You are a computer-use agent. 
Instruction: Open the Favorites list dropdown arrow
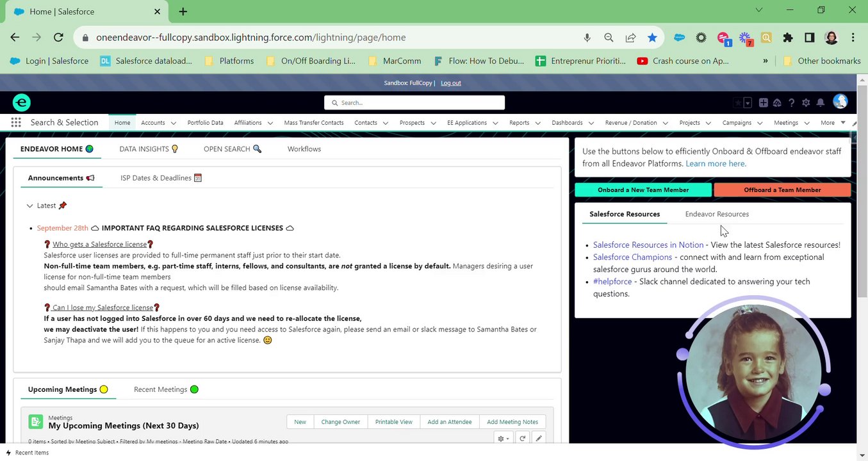coord(748,102)
